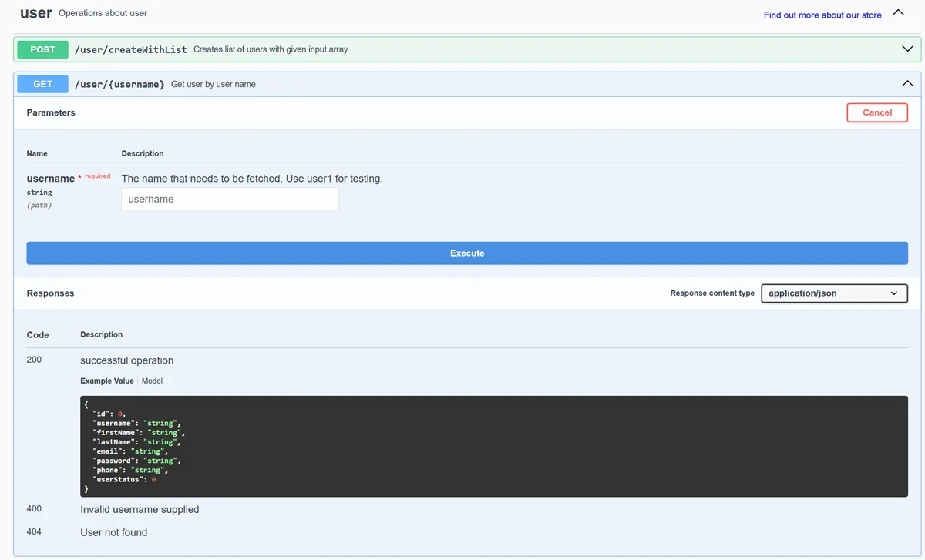This screenshot has height=560, width=925.
Task: Click the Code column header in Responses
Action: [x=38, y=335]
